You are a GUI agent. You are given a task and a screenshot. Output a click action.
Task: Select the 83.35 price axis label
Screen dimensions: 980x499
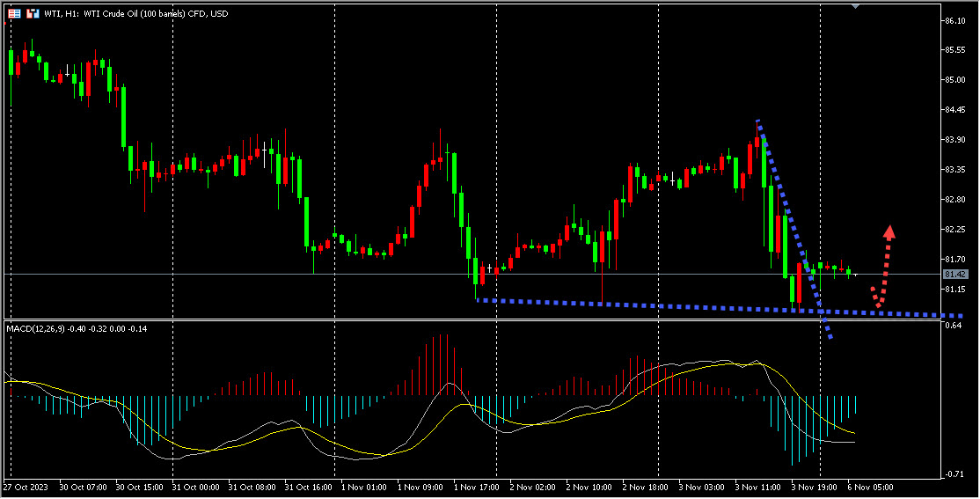coord(955,170)
